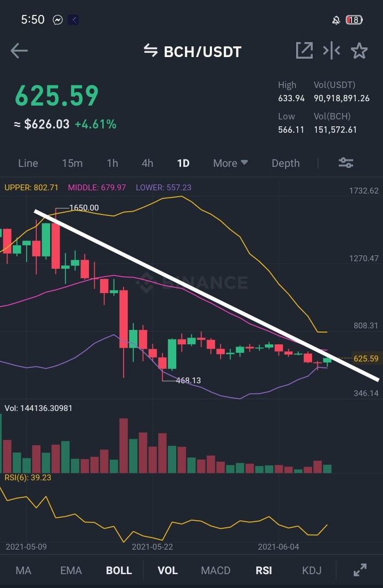This screenshot has width=383, height=588.
Task: Open BCH/USDT pair selector
Action: pos(202,52)
